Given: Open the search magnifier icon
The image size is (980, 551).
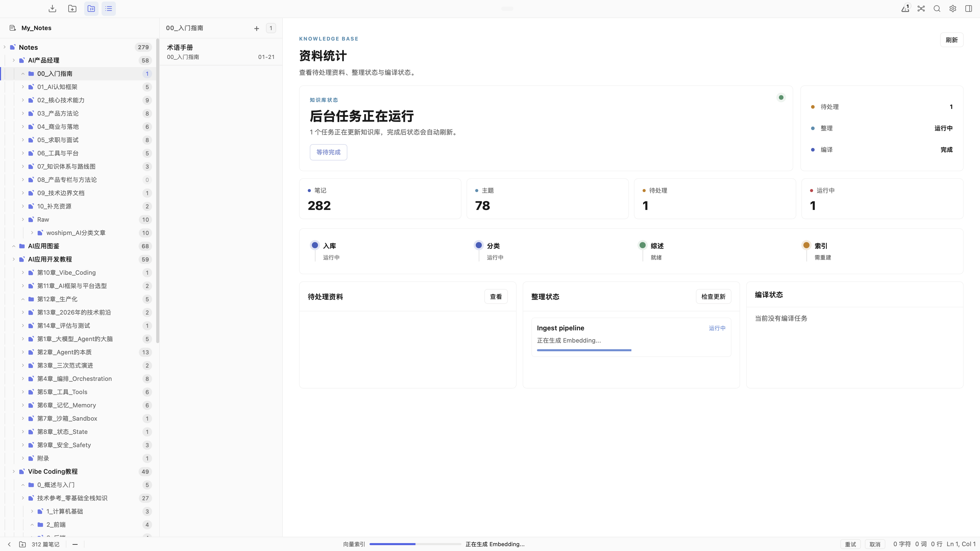Looking at the screenshot, I should click(x=937, y=8).
